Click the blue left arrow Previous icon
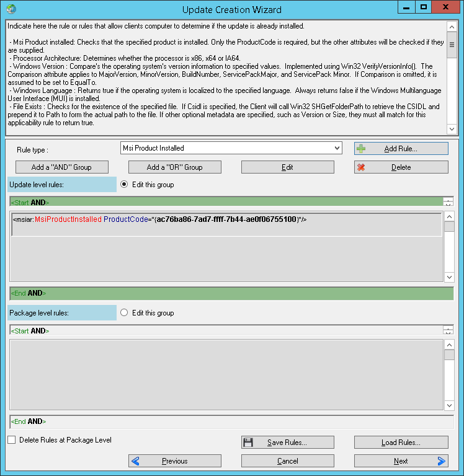Screen dimensions: 464x476 pos(135,461)
